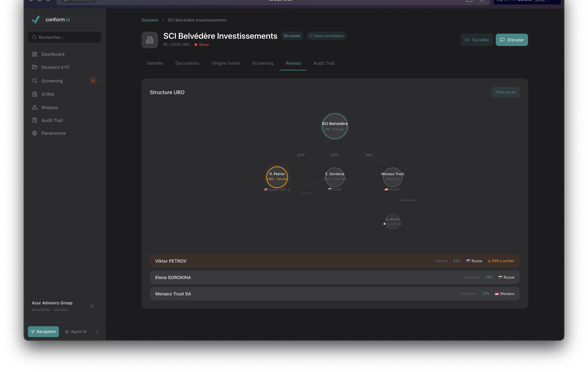Open the Risques warning triangle icon
Image resolution: width=588 pixels, height=372 pixels.
click(35, 107)
